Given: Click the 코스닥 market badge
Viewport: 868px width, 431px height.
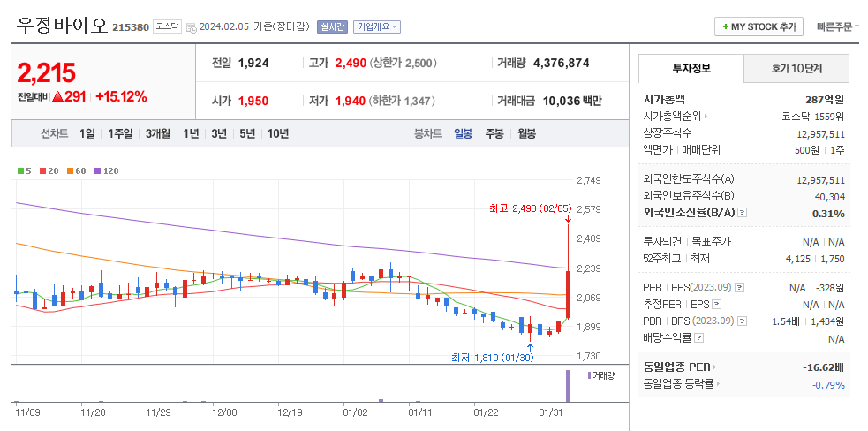Looking at the screenshot, I should [167, 26].
